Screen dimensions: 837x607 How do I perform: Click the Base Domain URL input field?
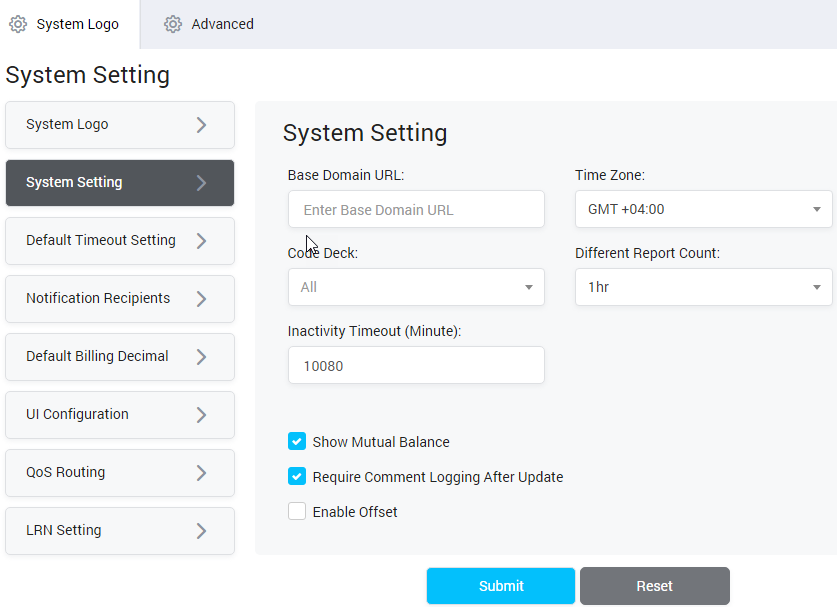point(416,209)
